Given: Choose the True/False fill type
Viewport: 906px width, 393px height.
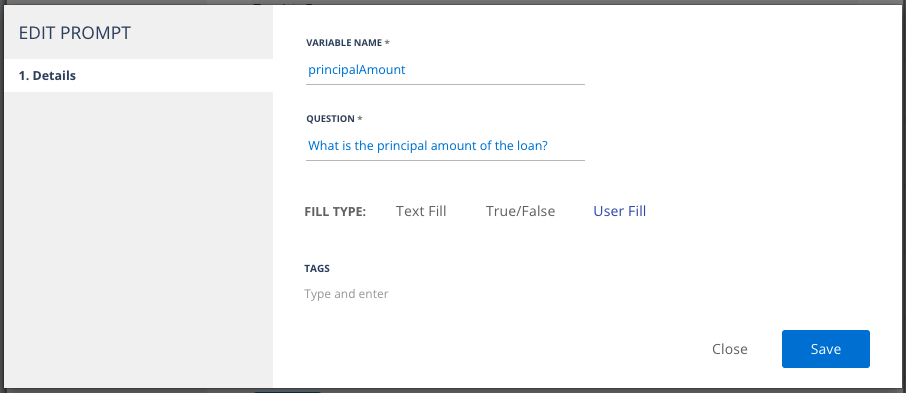Looking at the screenshot, I should pos(521,211).
